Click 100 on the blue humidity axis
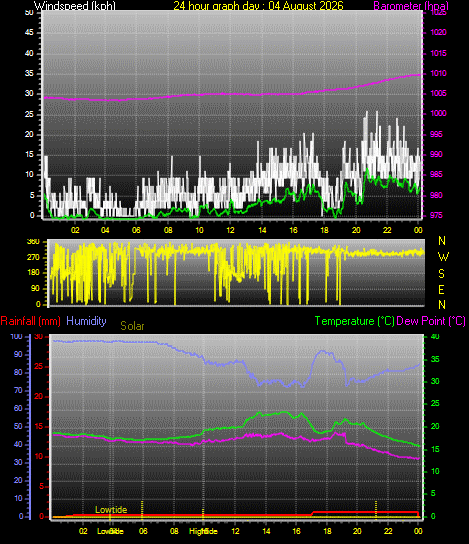469x544 pixels. coord(16,337)
